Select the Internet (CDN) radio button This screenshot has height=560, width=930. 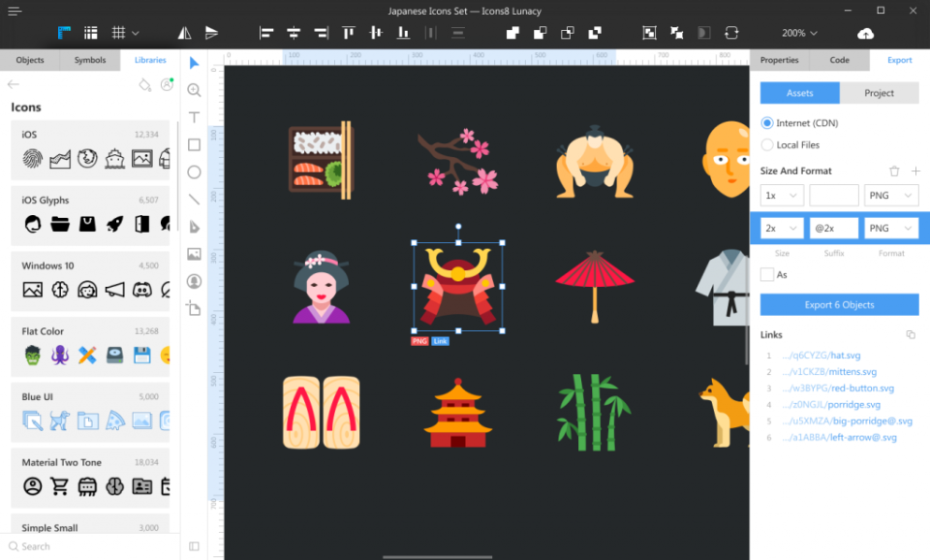pos(768,122)
